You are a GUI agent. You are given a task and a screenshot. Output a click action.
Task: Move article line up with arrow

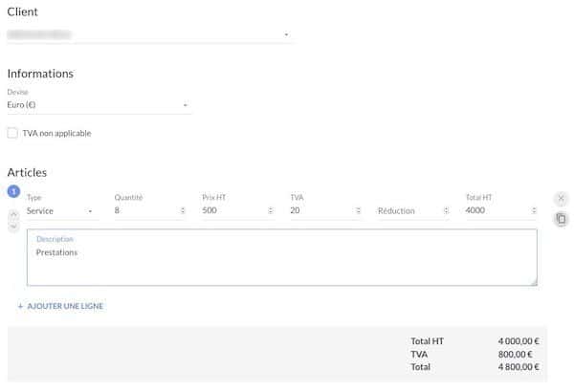point(13,214)
